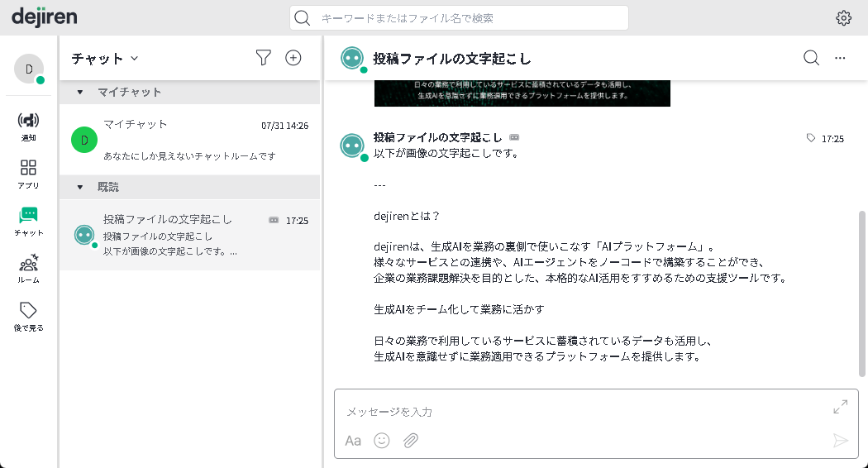This screenshot has width=868, height=468.
Task: Open the emoji picker in message box
Action: pos(381,440)
